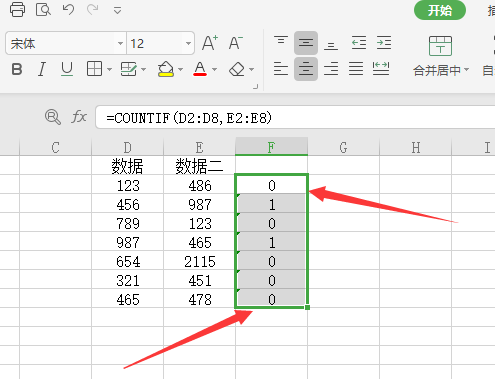
Task: Open the font size 12 dropdown
Action: coord(188,43)
